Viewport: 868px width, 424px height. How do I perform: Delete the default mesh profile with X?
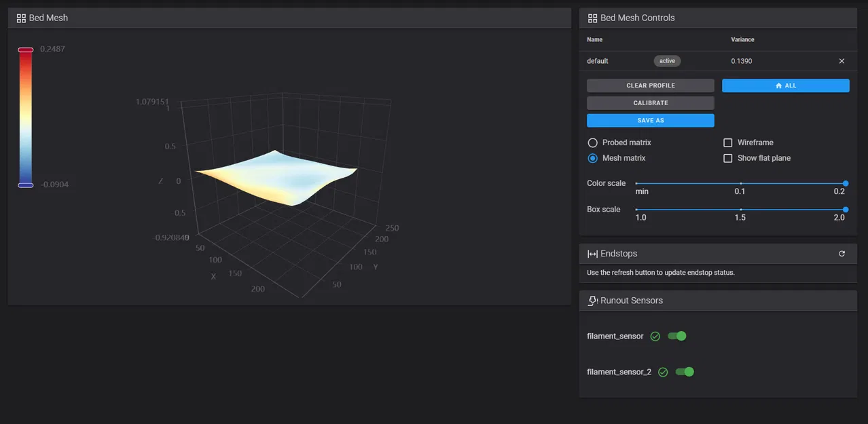coord(842,61)
